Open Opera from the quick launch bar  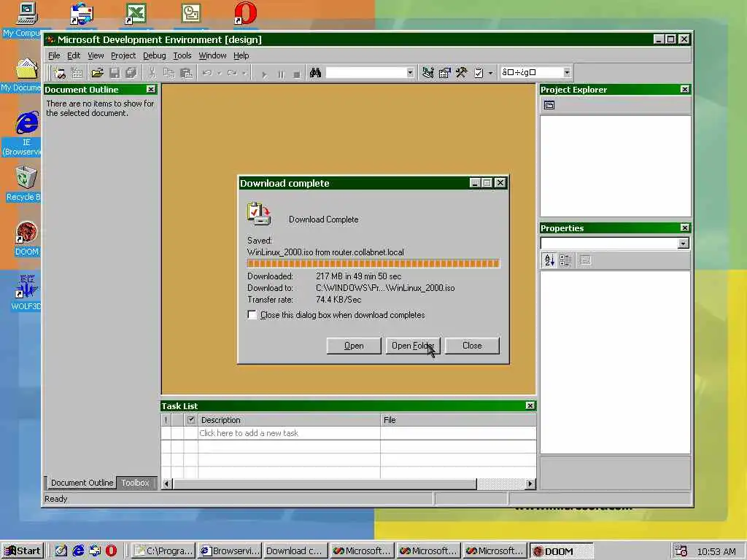(x=111, y=551)
